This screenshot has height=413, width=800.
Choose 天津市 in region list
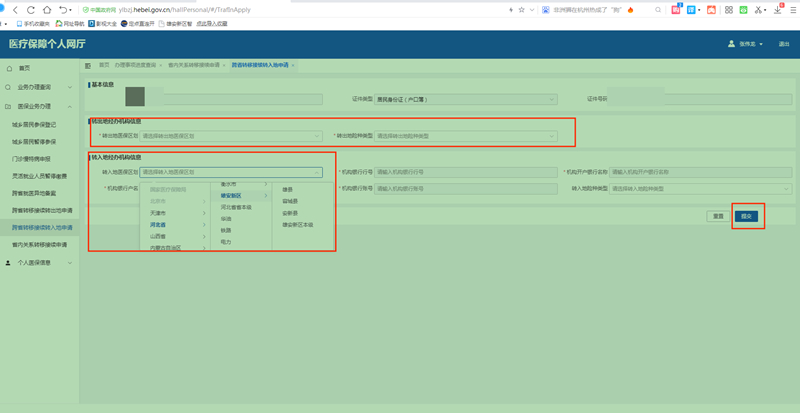pyautogui.click(x=158, y=213)
